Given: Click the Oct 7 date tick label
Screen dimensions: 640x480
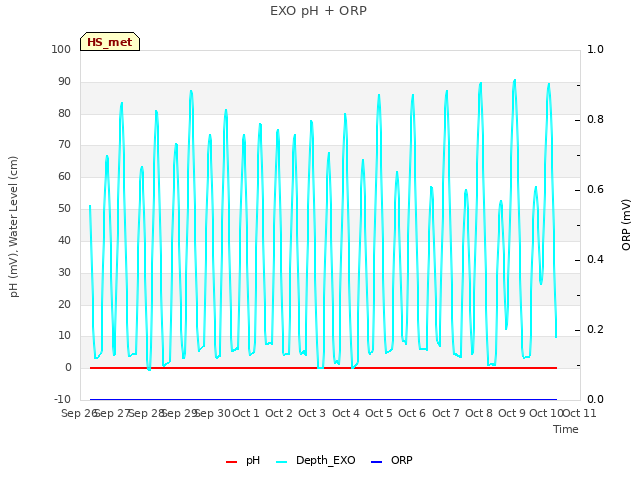Looking at the screenshot, I should coord(446,413).
